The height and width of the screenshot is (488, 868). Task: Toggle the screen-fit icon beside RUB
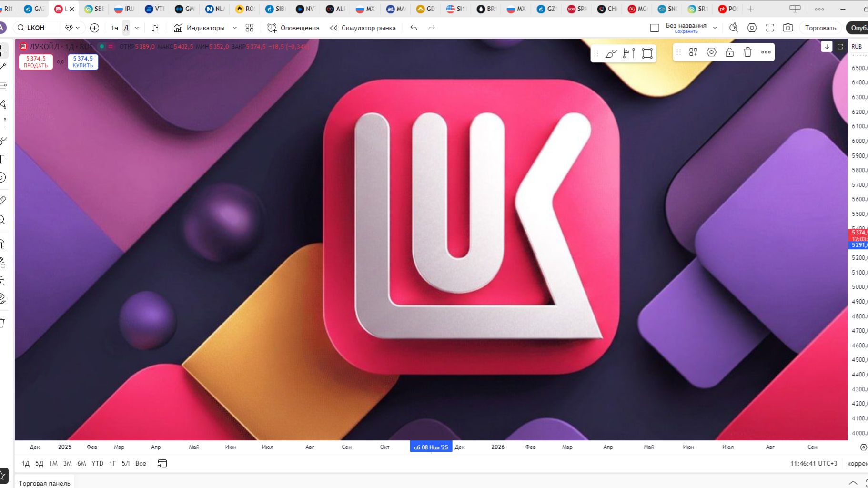coord(840,46)
